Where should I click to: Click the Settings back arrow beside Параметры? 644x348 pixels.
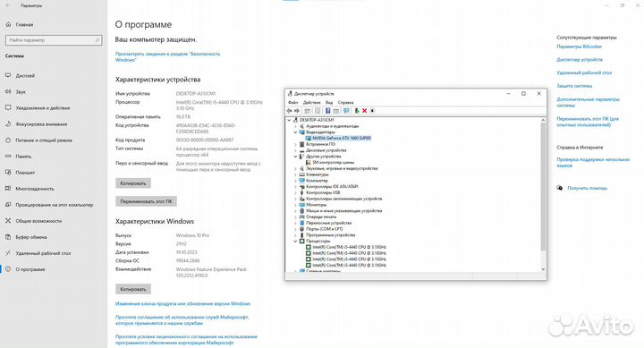[8, 5]
